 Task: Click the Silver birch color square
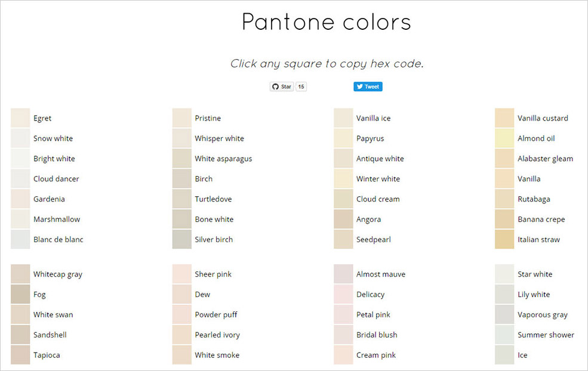point(181,239)
